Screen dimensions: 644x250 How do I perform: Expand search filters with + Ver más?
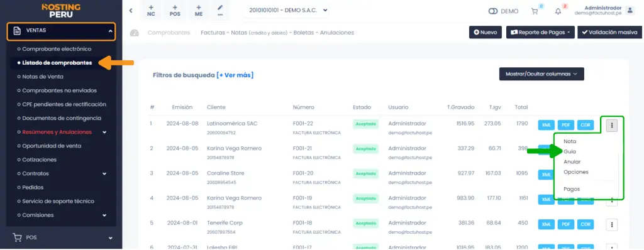click(x=235, y=75)
